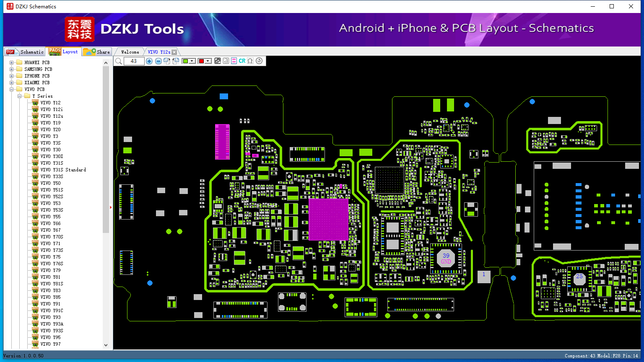Image resolution: width=644 pixels, height=362 pixels.
Task: Click the SAMSUNG PCB folder icon
Action: click(x=19, y=69)
